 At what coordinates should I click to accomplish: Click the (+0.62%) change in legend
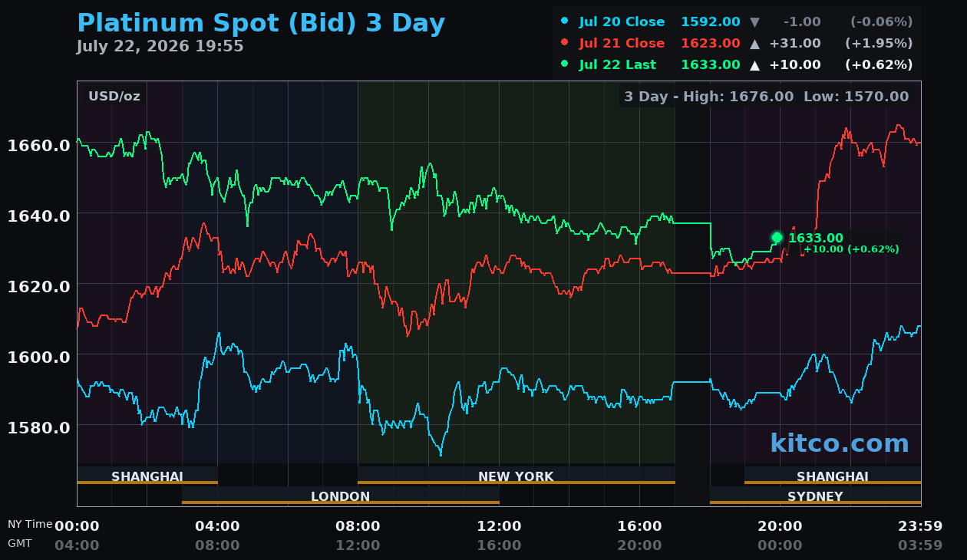click(880, 65)
